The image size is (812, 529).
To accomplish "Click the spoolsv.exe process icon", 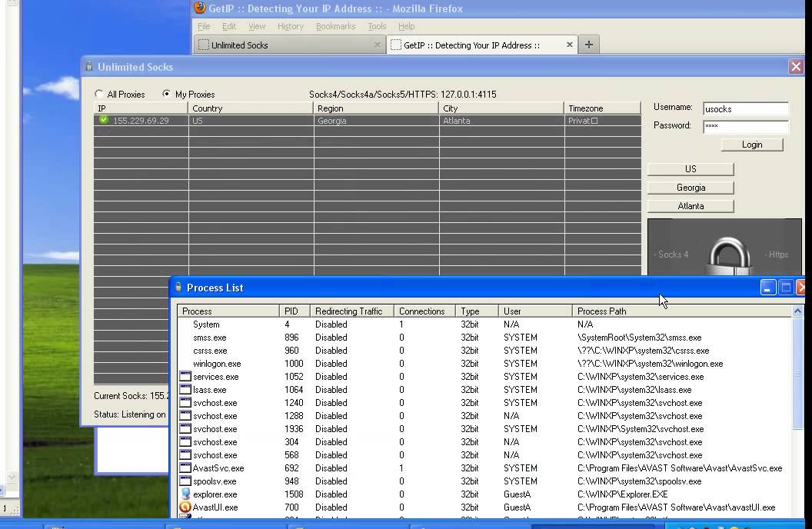I will tap(185, 481).
